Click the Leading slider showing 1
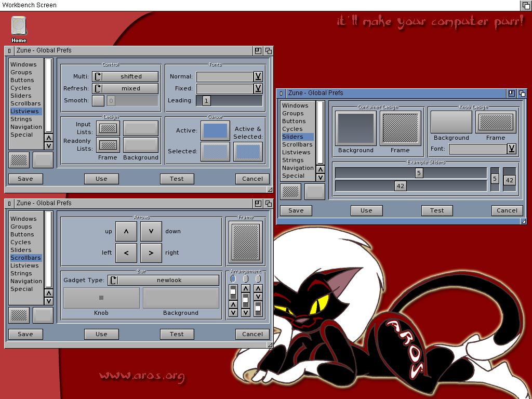Viewport: 532px width, 399px height. 229,101
